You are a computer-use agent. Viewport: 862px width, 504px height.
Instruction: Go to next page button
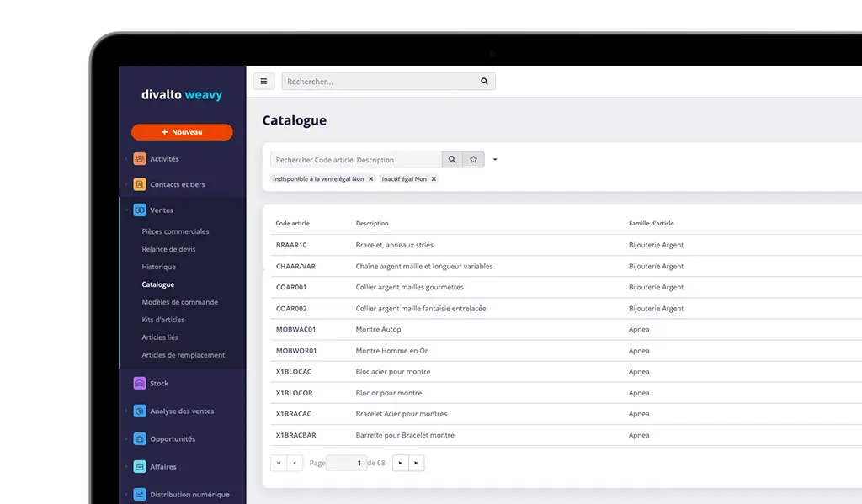point(400,463)
